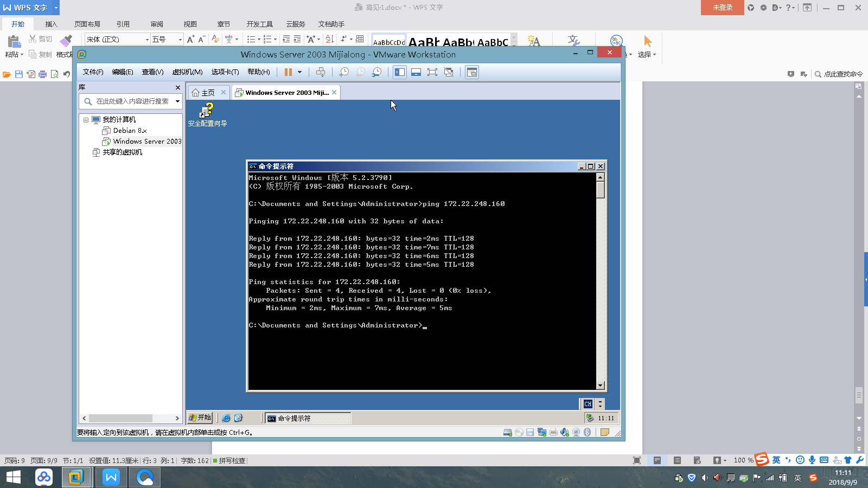Open WPS 开发工具 ribbon tab

pos(260,24)
